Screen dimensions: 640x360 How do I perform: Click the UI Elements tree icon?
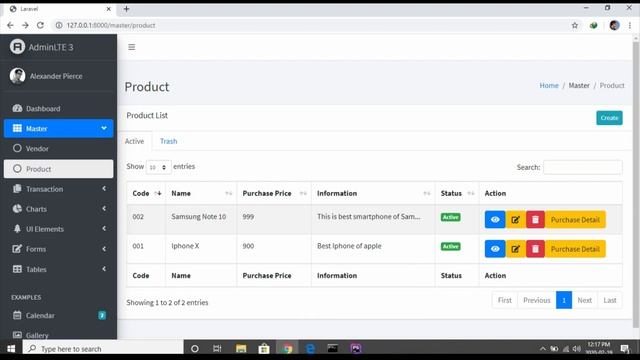coord(17,229)
